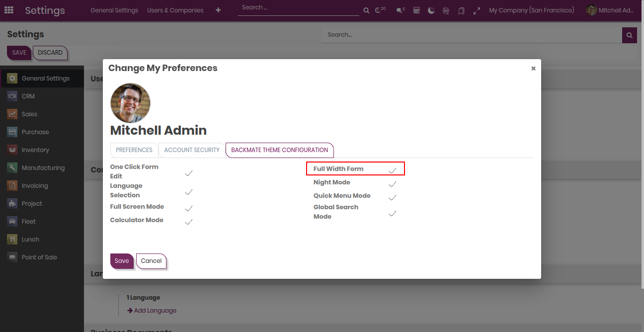Open CRM settings in sidebar

[42, 96]
